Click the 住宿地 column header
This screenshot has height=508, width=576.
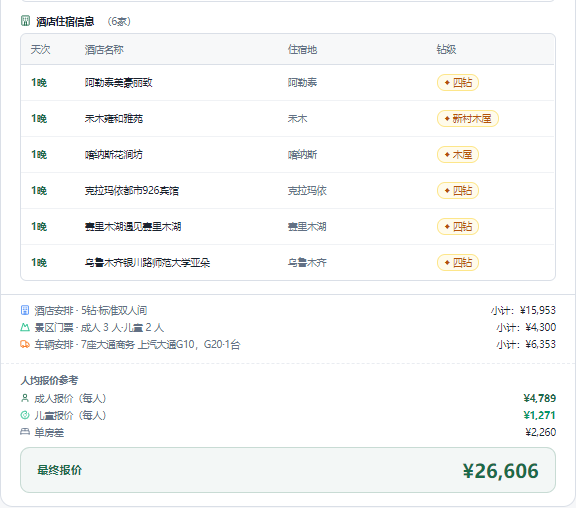click(x=302, y=49)
